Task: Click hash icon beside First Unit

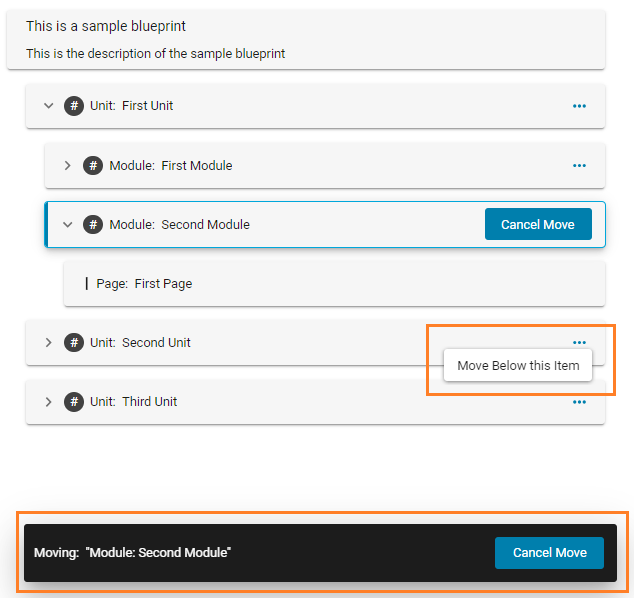Action: click(74, 106)
